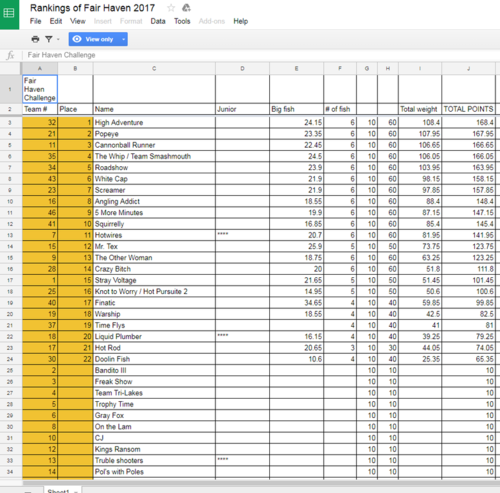
Task: Click the formula bar text field
Action: click(260, 55)
